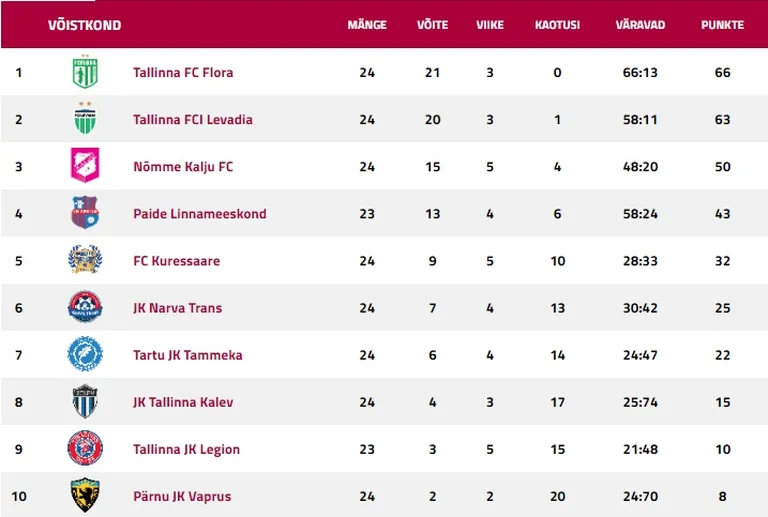
Task: Click the JK Tallinna Kalev striped crest
Action: pyautogui.click(x=85, y=401)
